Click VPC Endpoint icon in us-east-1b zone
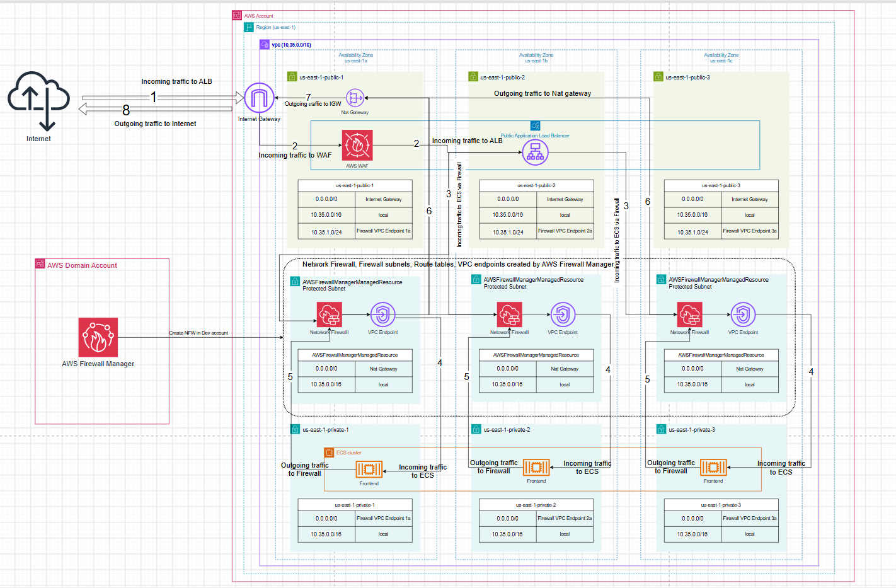The height and width of the screenshot is (588, 896). [x=563, y=314]
